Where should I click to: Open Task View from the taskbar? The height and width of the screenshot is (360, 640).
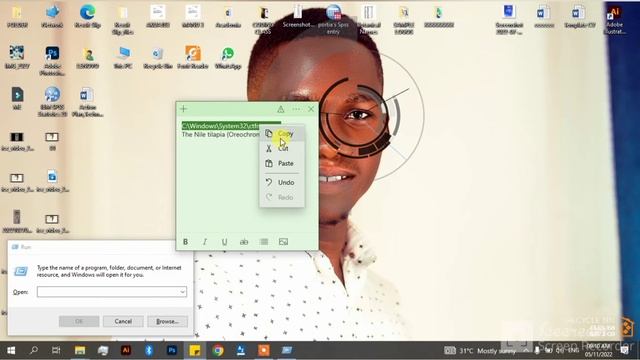coord(56,350)
